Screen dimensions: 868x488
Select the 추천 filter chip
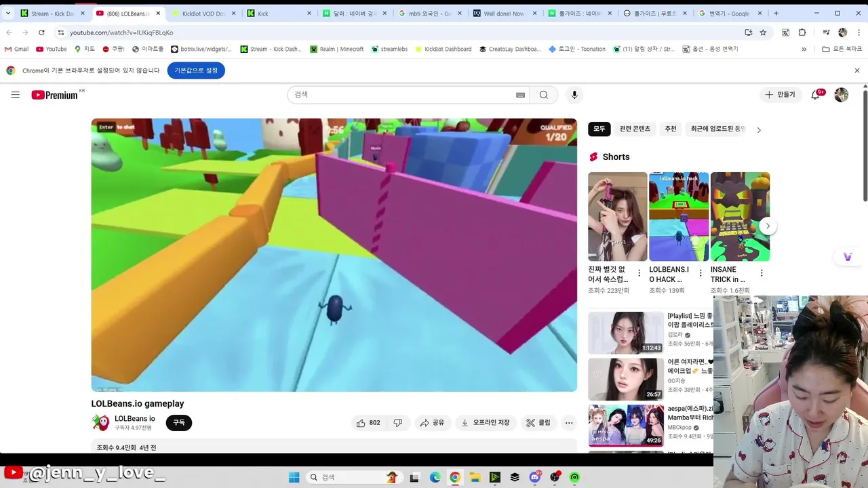point(671,129)
